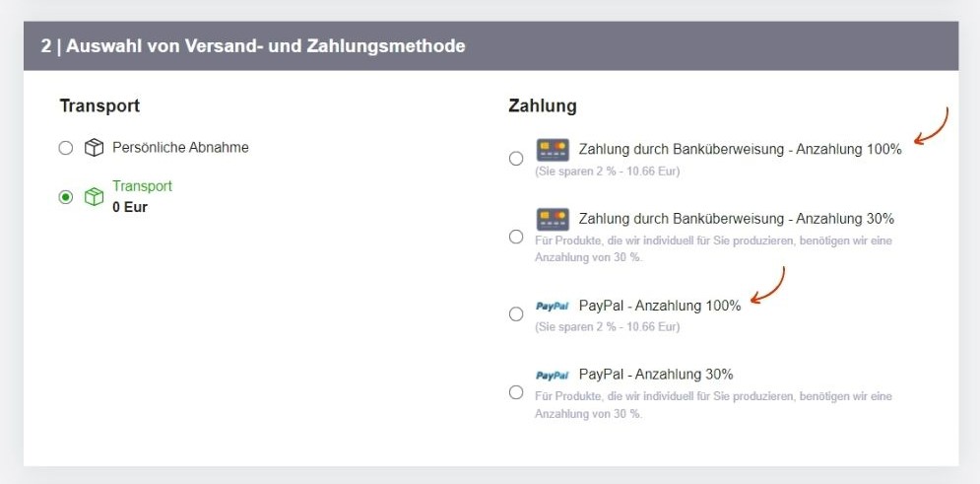Click the PayPal logo for Anzahlung 30%
The width and height of the screenshot is (980, 484).
click(552, 376)
